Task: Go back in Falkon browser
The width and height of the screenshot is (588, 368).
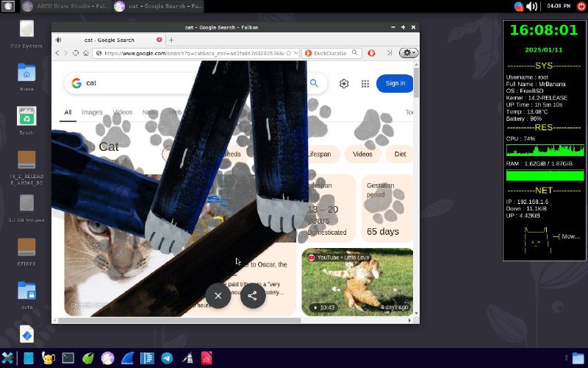Action: tap(57, 53)
